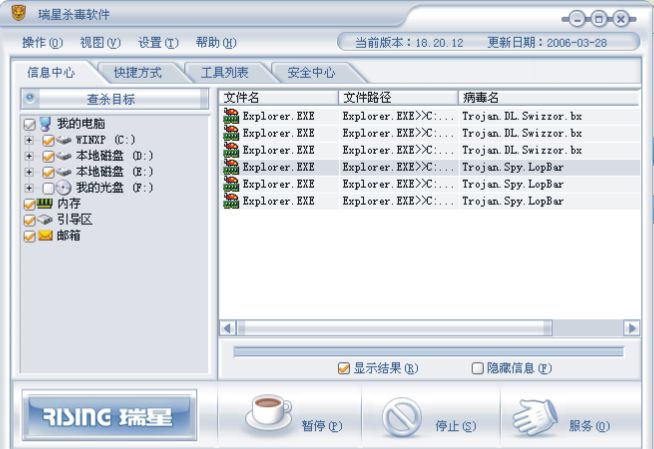Click the 暂停(P) button label

(322, 426)
